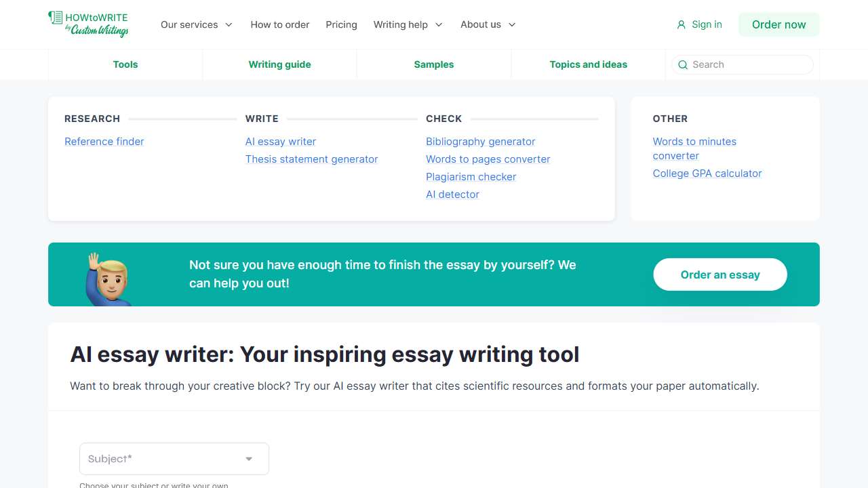This screenshot has height=488, width=868.
Task: Click the Order now button
Action: [778, 24]
